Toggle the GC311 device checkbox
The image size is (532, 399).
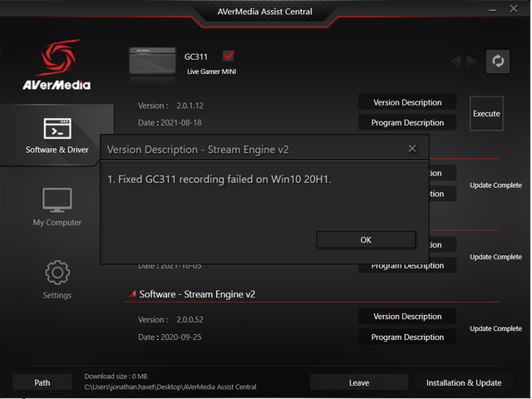tap(229, 56)
